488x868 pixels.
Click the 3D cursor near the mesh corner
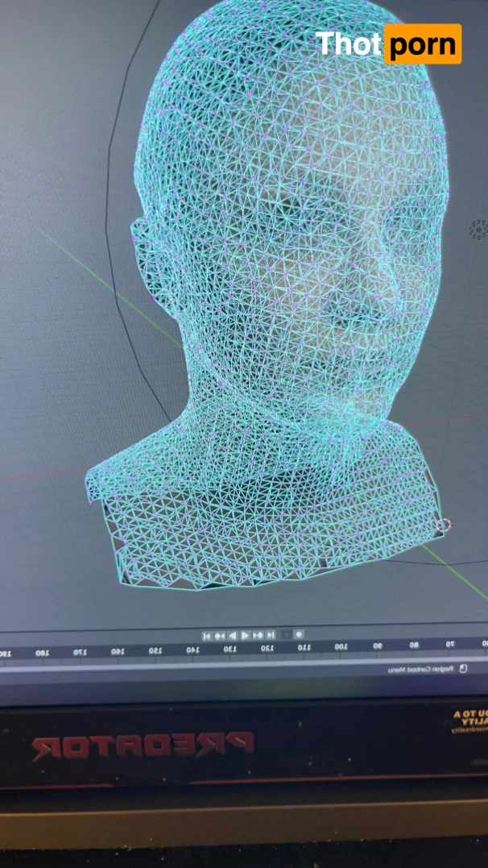pyautogui.click(x=442, y=525)
